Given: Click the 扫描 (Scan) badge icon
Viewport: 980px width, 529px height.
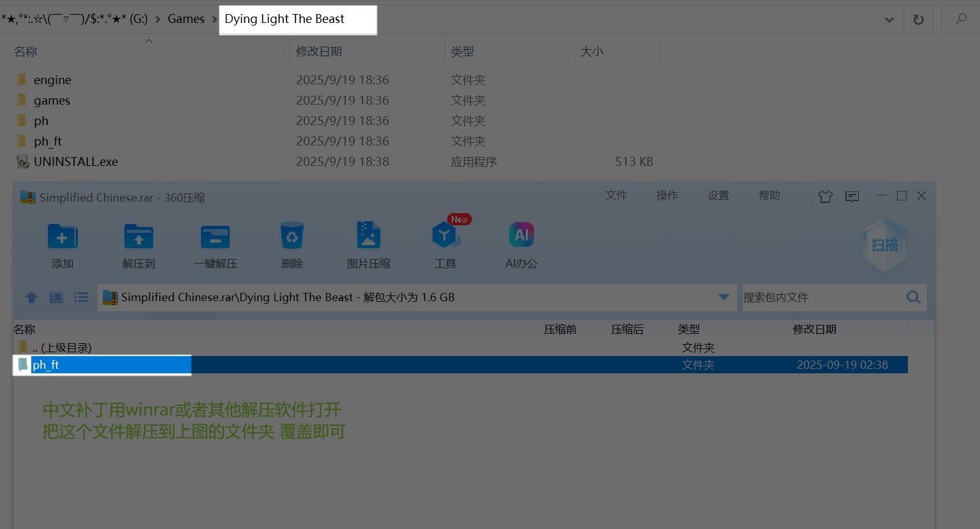Looking at the screenshot, I should (884, 245).
